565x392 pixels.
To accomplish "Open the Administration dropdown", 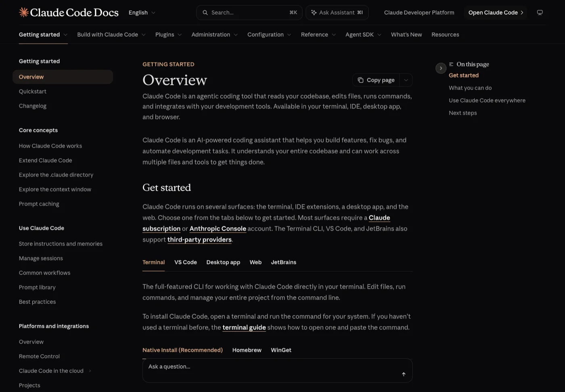I will pos(214,35).
